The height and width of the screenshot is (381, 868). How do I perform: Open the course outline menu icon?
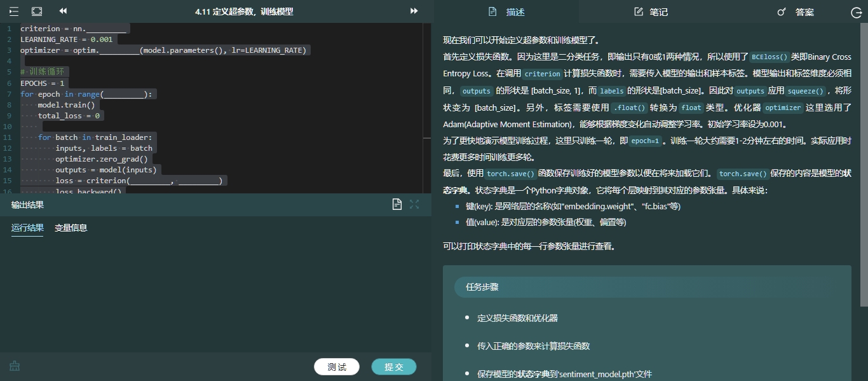click(14, 11)
